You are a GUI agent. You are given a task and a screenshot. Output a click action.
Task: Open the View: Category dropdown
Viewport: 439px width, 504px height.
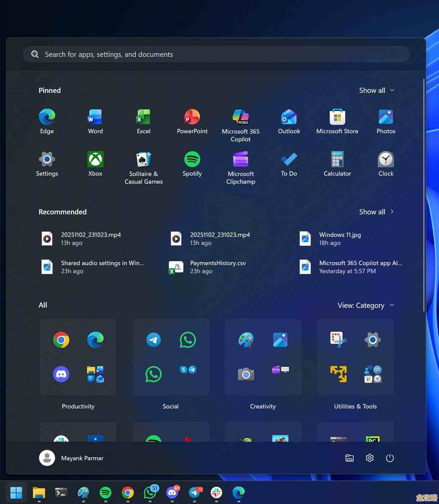click(366, 305)
